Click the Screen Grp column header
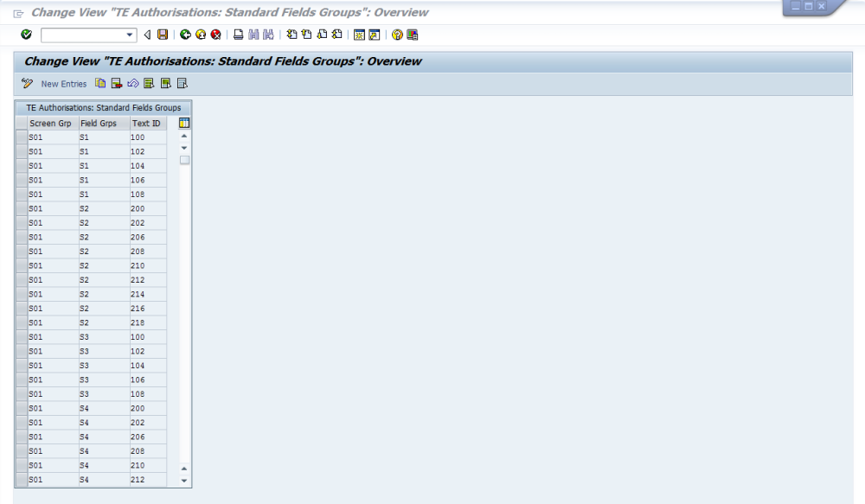Screen dimensions: 865x504 pos(53,123)
